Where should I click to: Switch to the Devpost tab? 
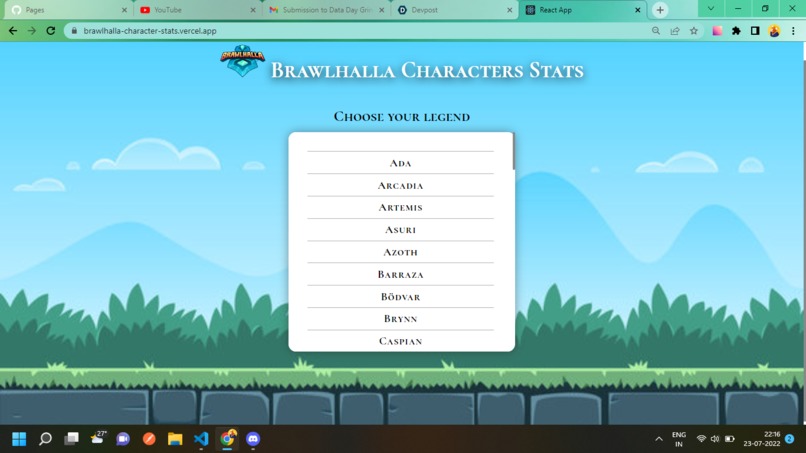point(454,10)
